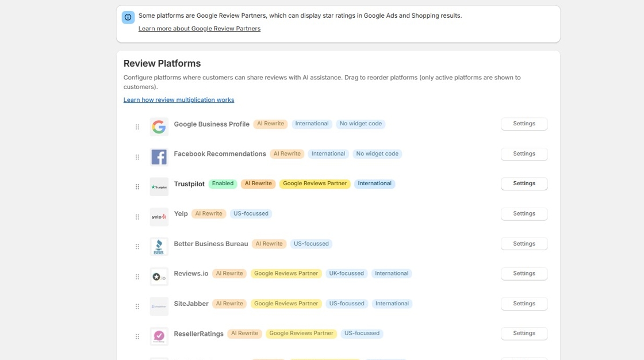Click the No widget code badge on Google Business Profile
The image size is (644, 360).
click(361, 123)
